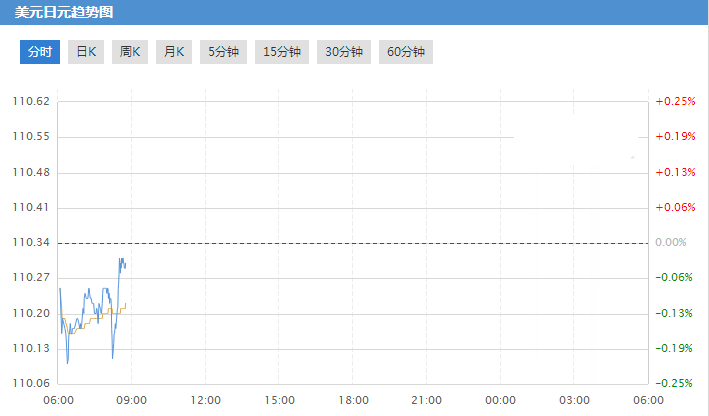Choose the 60分钟 interval tab
Image resolution: width=709 pixels, height=416 pixels.
[406, 52]
